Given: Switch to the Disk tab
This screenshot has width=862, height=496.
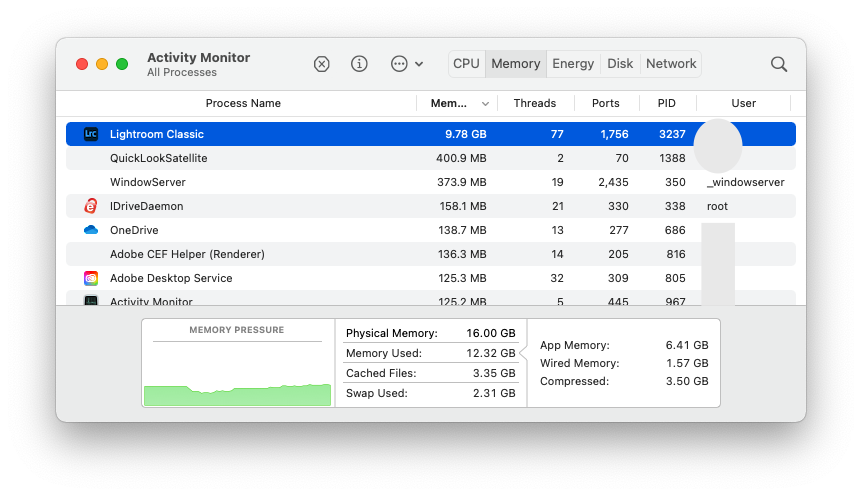Looking at the screenshot, I should click(620, 64).
